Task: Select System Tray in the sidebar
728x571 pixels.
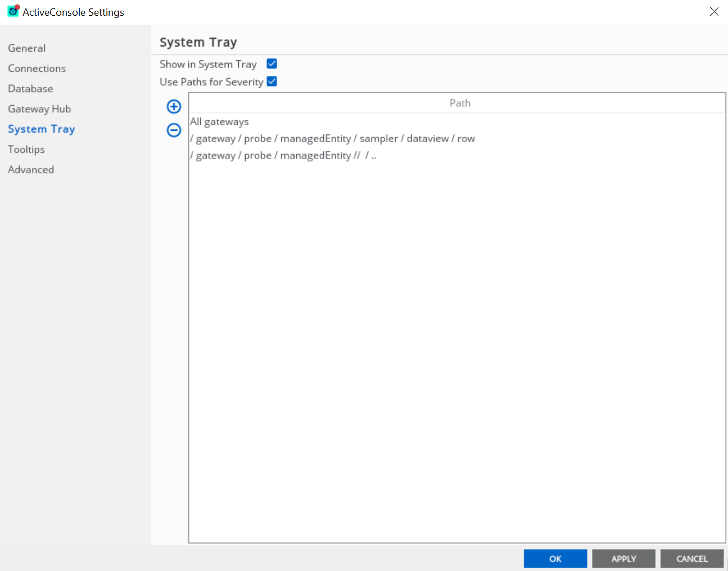Action: [x=41, y=129]
